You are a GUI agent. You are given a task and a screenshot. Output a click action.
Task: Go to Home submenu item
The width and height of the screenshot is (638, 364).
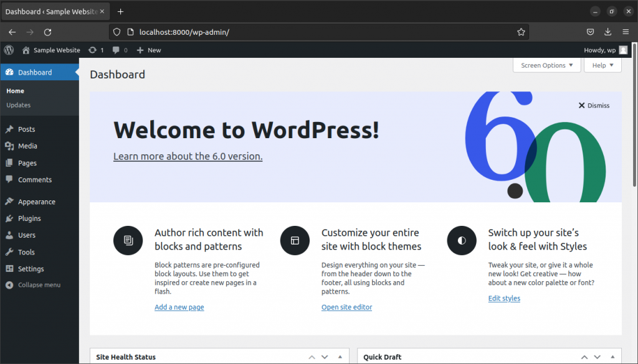(x=15, y=91)
